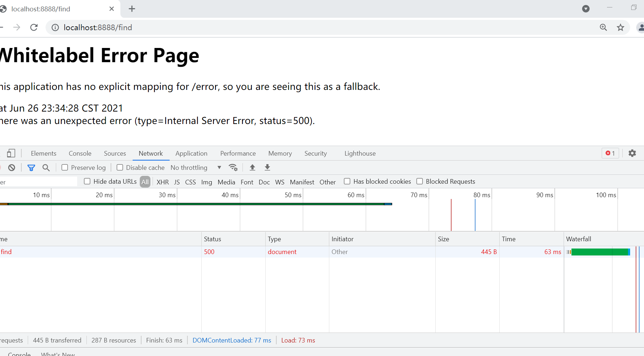Toggle the network filter funnel icon

point(31,168)
